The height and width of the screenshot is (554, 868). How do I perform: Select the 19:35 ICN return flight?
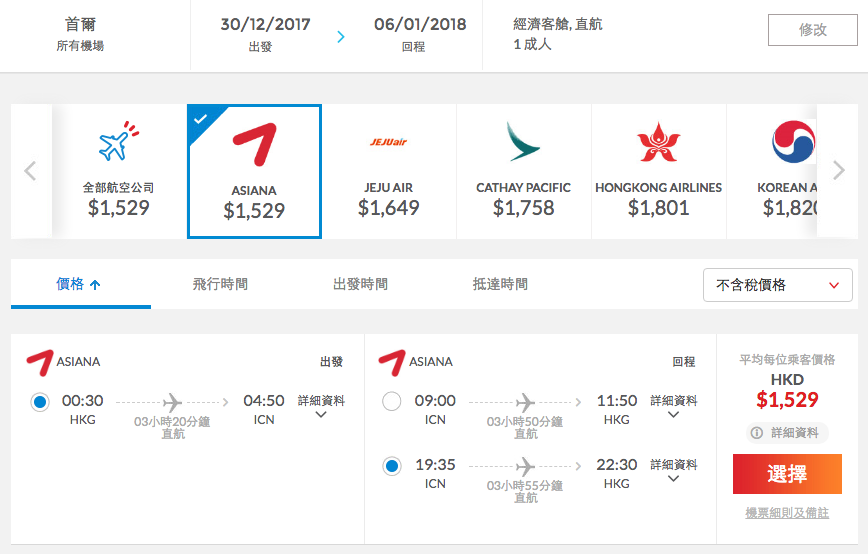pyautogui.click(x=392, y=466)
